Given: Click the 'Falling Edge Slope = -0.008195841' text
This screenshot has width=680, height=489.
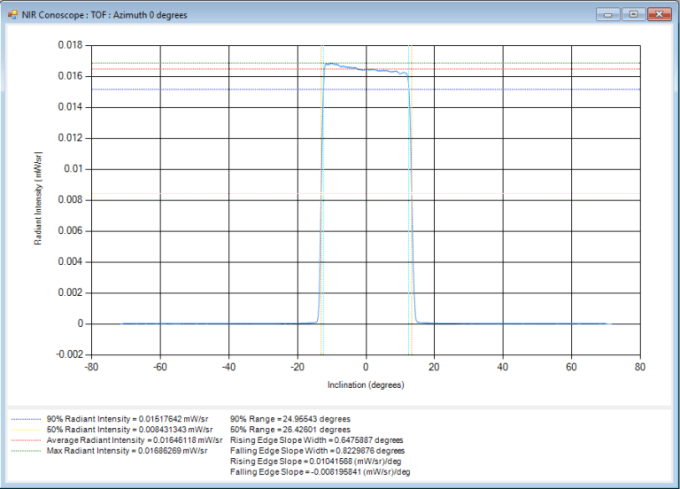Looking at the screenshot, I should tap(320, 472).
